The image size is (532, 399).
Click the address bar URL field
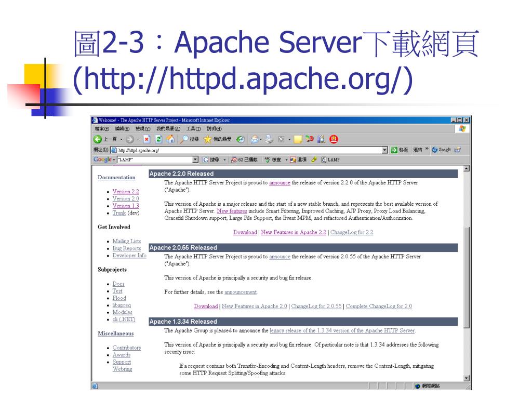click(249, 150)
